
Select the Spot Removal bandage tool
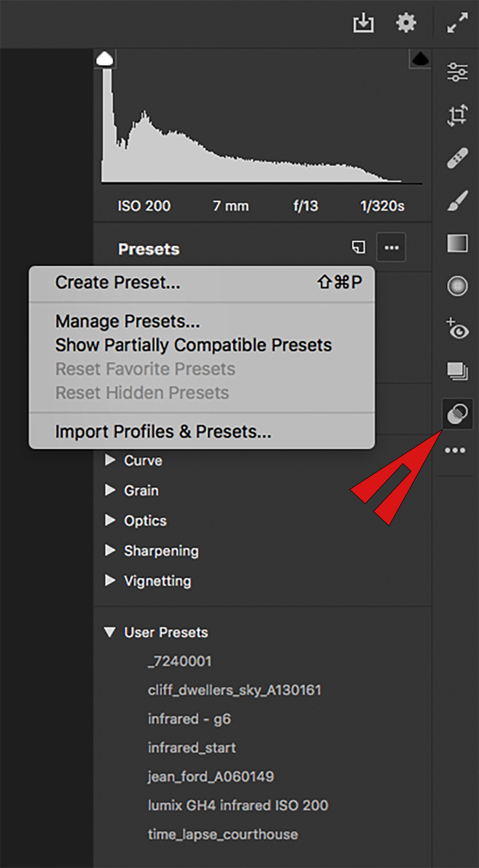pyautogui.click(x=457, y=158)
